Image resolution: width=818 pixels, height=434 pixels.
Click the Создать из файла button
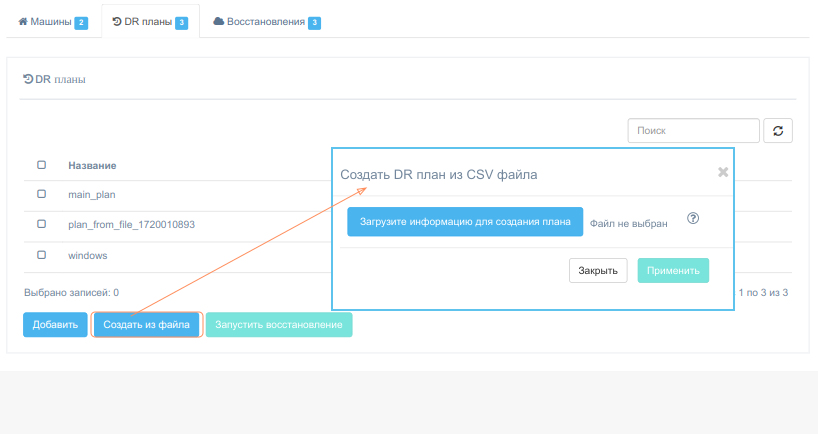coord(146,324)
